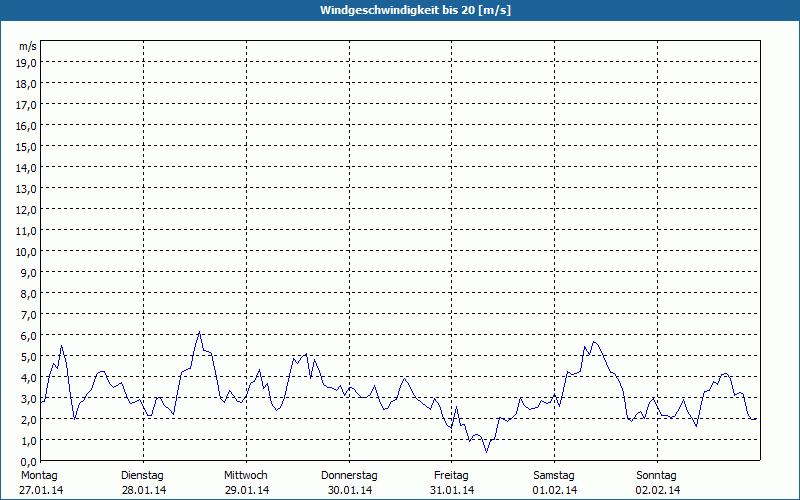Viewport: 800px width, 500px height.
Task: Click the chart title Windgeschwindigkeit bis 20 [m/s]
Action: point(400,10)
